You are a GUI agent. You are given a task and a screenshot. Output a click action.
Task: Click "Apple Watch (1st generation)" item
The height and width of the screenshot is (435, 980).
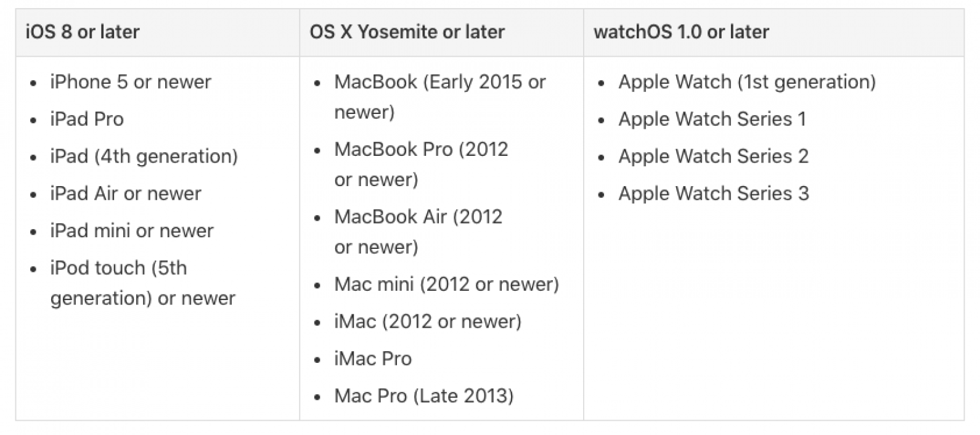(x=746, y=82)
